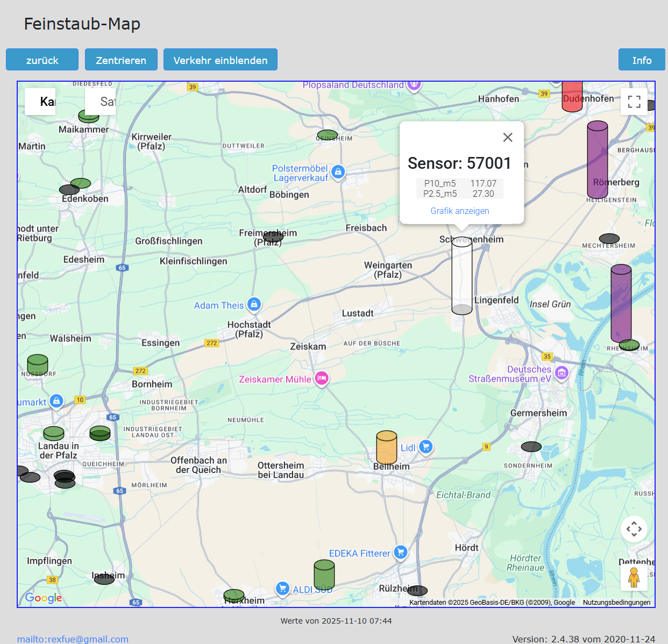Close the Sensor 57001 popup

coord(507,138)
